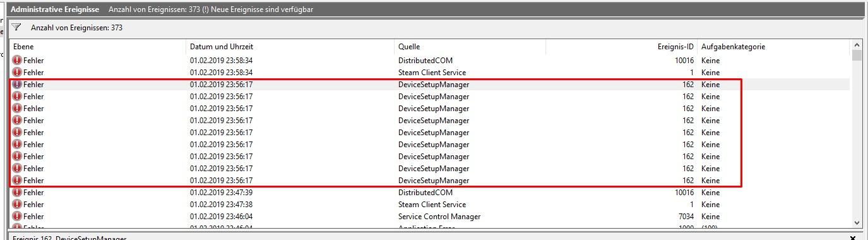Click the error icon of first DeviceSetupManager row
This screenshot has height=240, width=868.
pyautogui.click(x=17, y=85)
